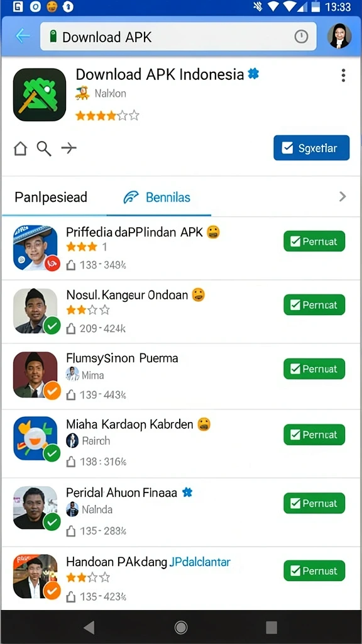Expand tabs with the right chevron
This screenshot has height=644, width=362.
(343, 197)
